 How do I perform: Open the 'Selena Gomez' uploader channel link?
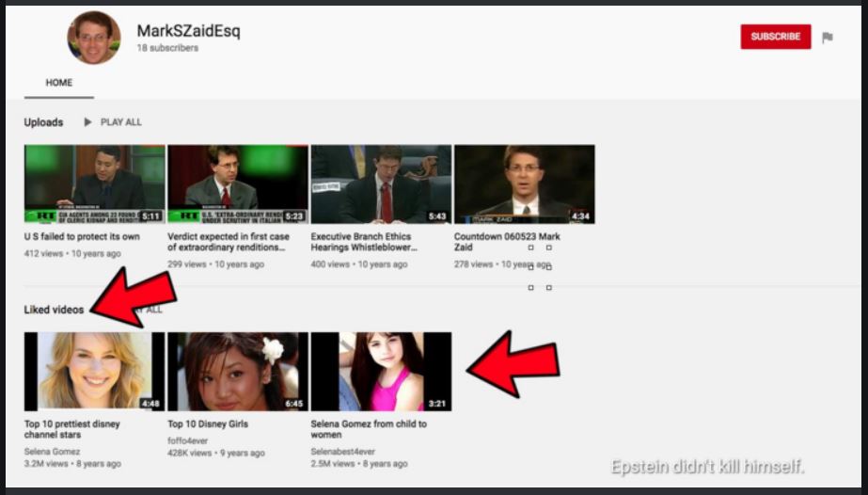click(52, 452)
